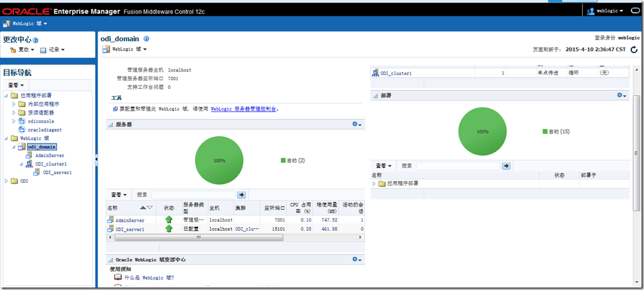644x290 pixels.
Task: Click the 启动 (15) green legend swatch
Action: pos(545,132)
